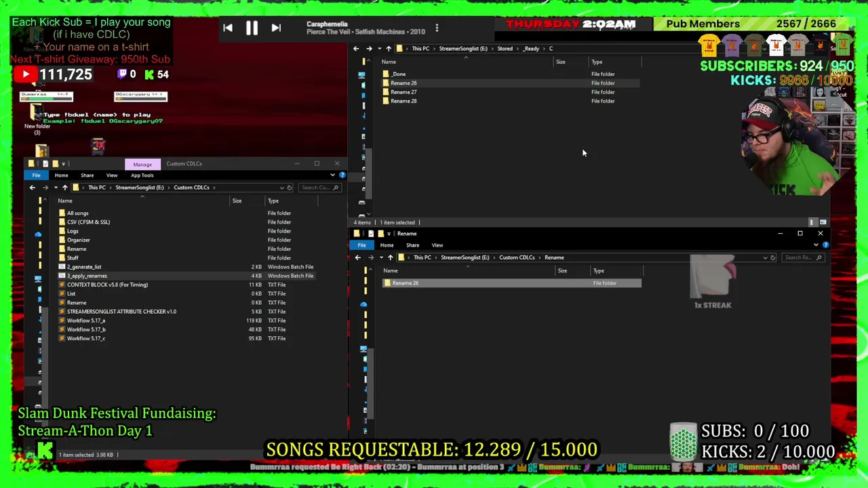
Task: Open Help icon in Custom CDLCs window
Action: tap(342, 175)
